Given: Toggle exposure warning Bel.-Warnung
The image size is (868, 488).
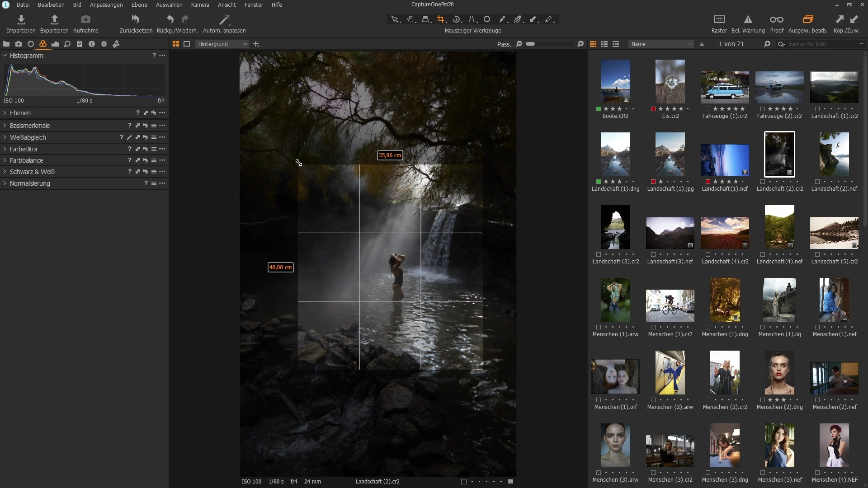Looking at the screenshot, I should click(748, 19).
